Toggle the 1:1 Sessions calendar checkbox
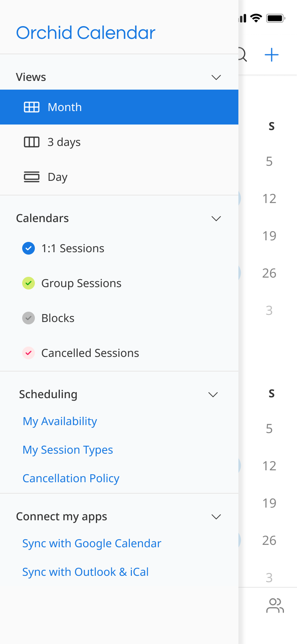 [29, 248]
